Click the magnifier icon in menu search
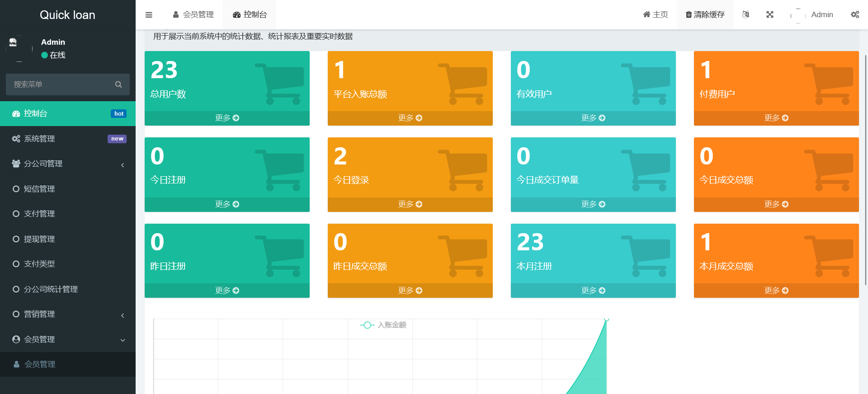Screen dimensions: 868x394 click(x=118, y=84)
